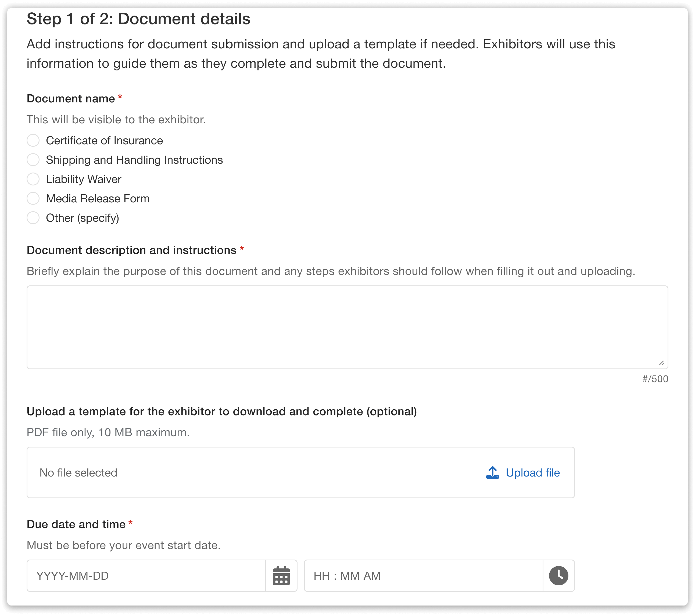Pick the Media Release Form option
695x616 pixels.
pos(33,199)
